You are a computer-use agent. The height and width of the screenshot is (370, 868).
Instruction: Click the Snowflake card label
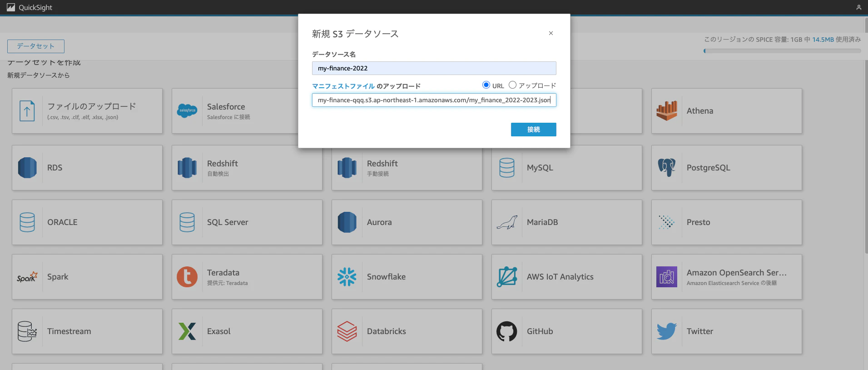pyautogui.click(x=386, y=277)
